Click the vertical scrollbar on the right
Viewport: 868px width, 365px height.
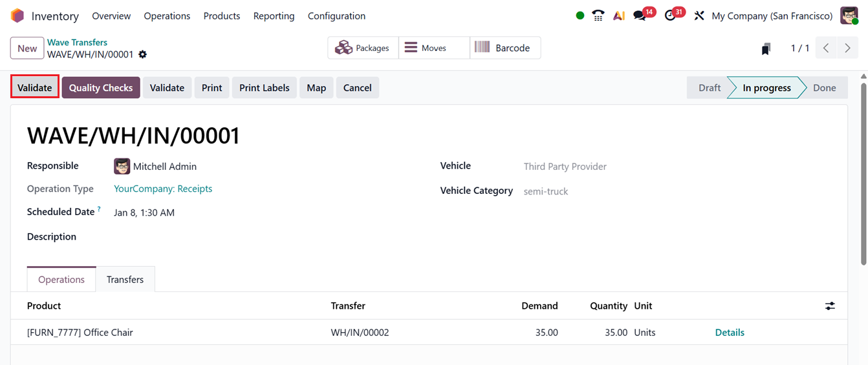(864, 168)
